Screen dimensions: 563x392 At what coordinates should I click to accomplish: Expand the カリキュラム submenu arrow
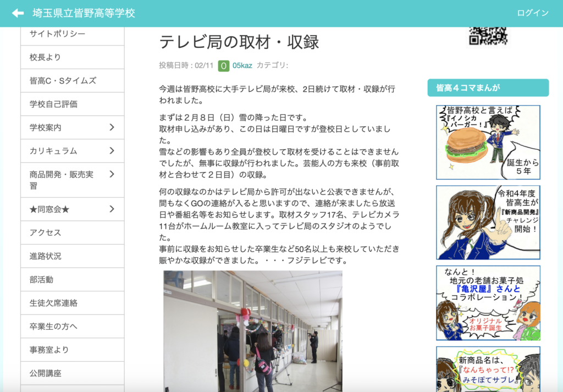(112, 151)
